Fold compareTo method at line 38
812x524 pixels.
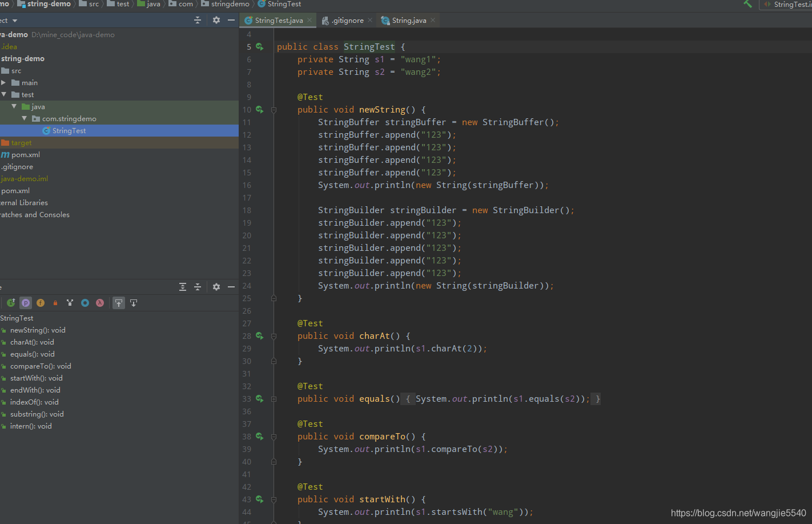274,437
